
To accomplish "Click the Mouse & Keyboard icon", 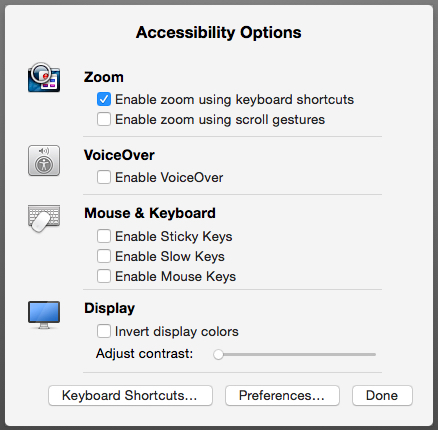I will (x=44, y=218).
